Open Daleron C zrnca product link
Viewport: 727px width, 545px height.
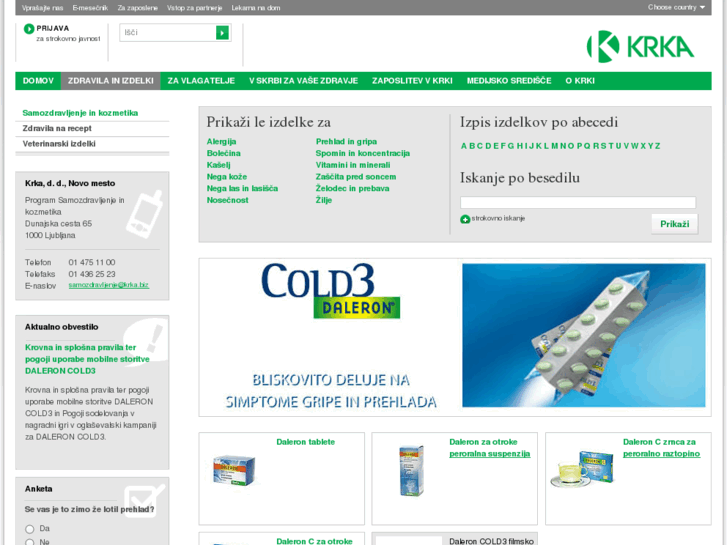point(661,448)
